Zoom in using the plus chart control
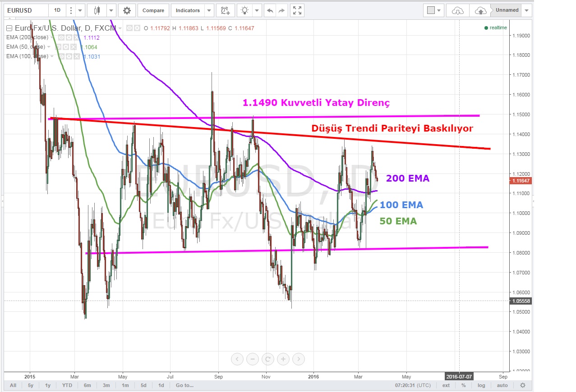 coord(283,359)
